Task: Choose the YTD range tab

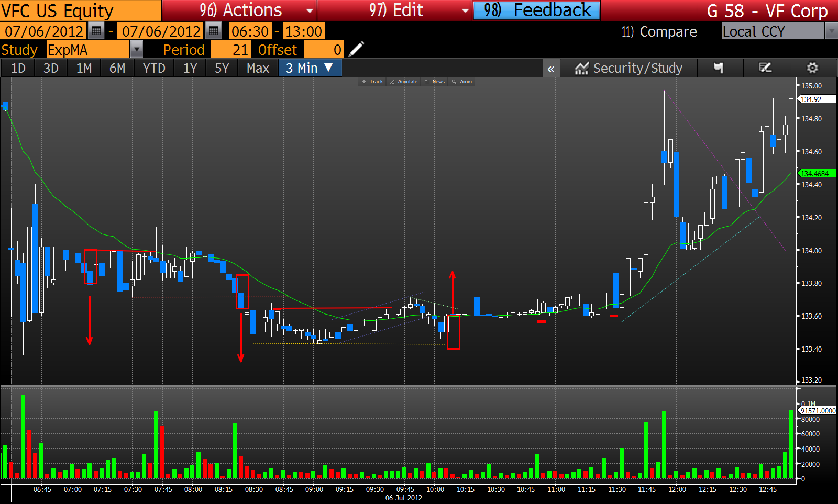Action: pyautogui.click(x=154, y=68)
